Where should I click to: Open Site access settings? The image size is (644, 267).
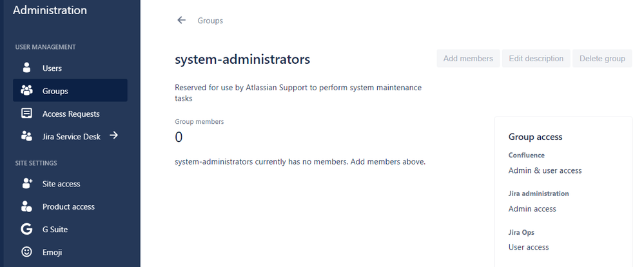click(x=61, y=184)
